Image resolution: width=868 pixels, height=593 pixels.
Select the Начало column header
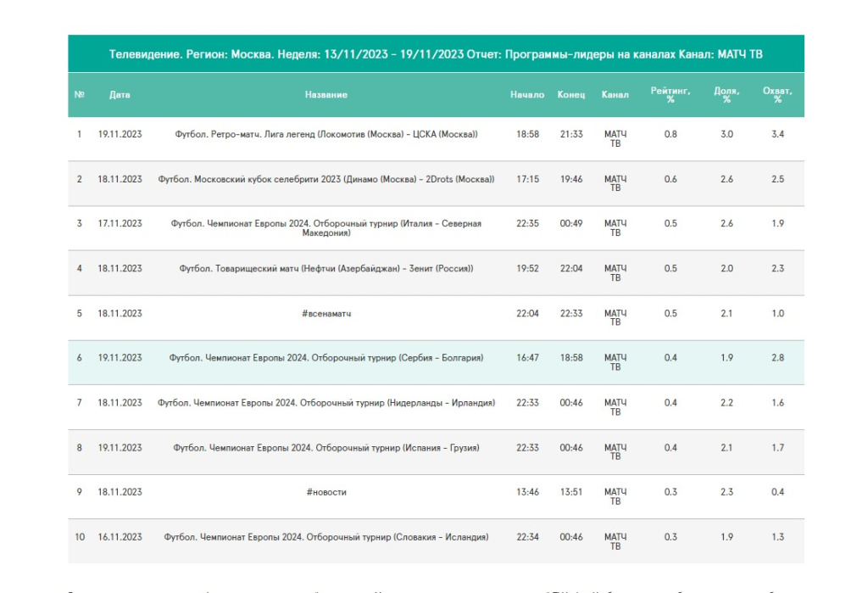tap(527, 95)
